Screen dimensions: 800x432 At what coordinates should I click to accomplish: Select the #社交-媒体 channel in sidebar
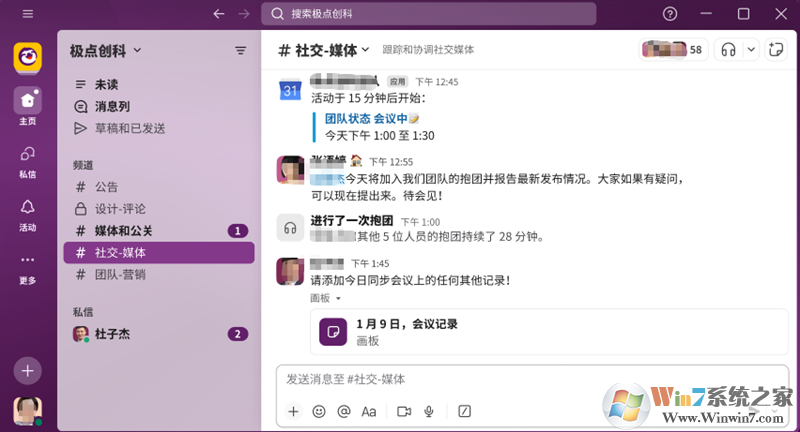(x=158, y=252)
